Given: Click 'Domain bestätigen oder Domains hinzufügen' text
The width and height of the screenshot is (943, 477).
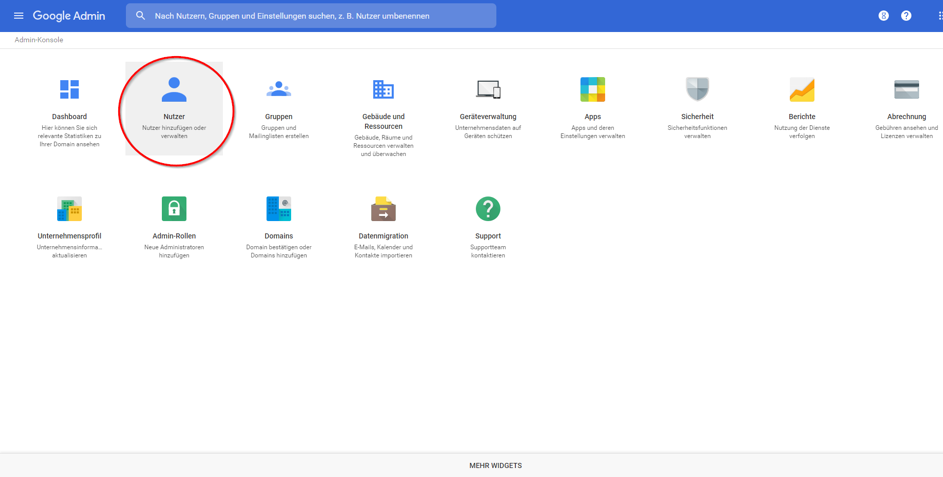Looking at the screenshot, I should (278, 251).
